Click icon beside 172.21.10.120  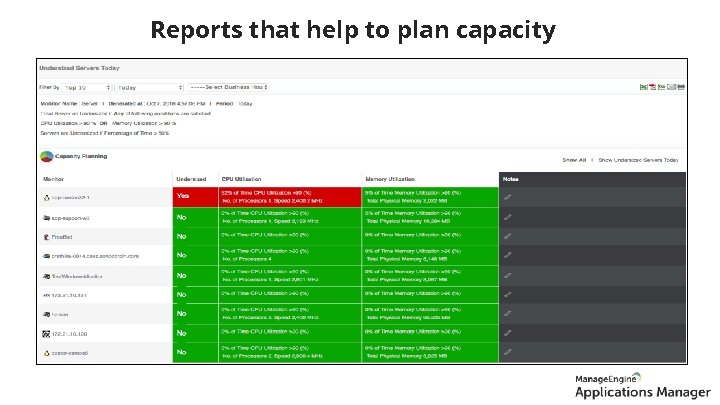pyautogui.click(x=46, y=334)
